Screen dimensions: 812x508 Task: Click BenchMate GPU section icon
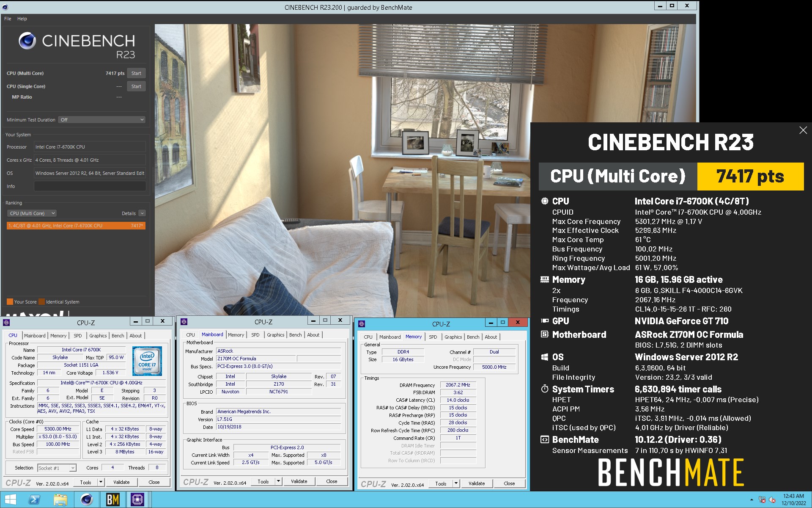pyautogui.click(x=545, y=321)
